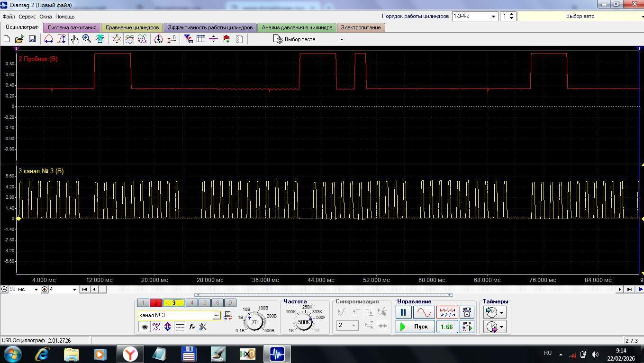This screenshot has height=363, width=644.
Task: Toggle channel visibility eye icon
Action: click(145, 327)
